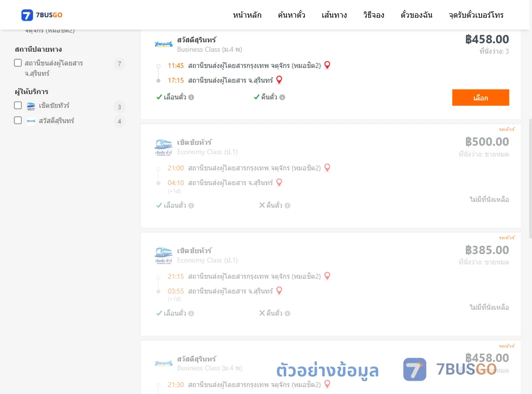
Task: Click เชิดชัยทัวร์ logo on 21:15 trip
Action: tap(164, 255)
